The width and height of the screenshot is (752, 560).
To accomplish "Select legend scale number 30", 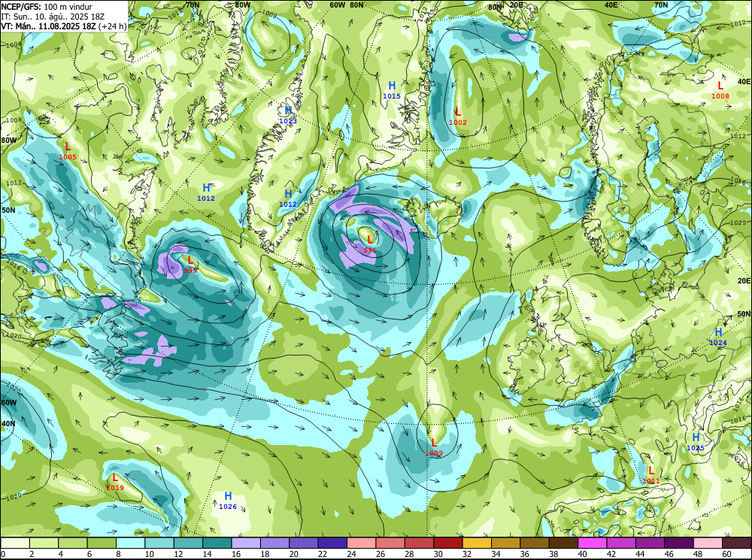I will point(438,554).
